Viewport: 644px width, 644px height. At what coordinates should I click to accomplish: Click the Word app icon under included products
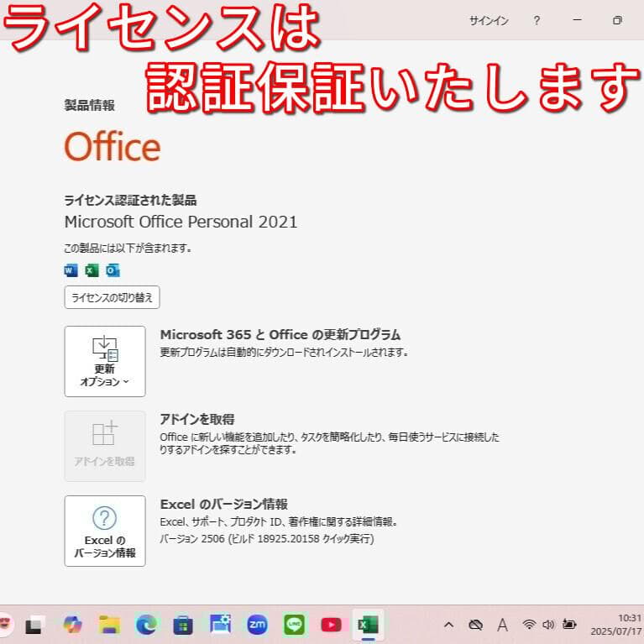click(71, 270)
